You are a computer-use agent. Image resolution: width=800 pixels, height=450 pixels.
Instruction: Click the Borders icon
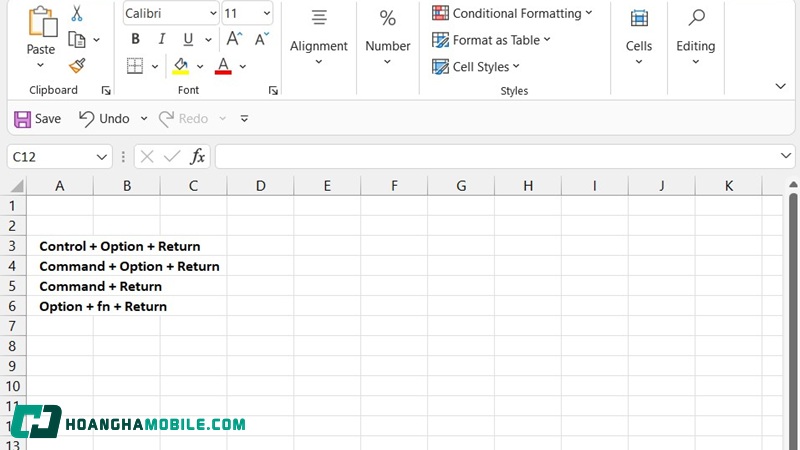pos(135,66)
